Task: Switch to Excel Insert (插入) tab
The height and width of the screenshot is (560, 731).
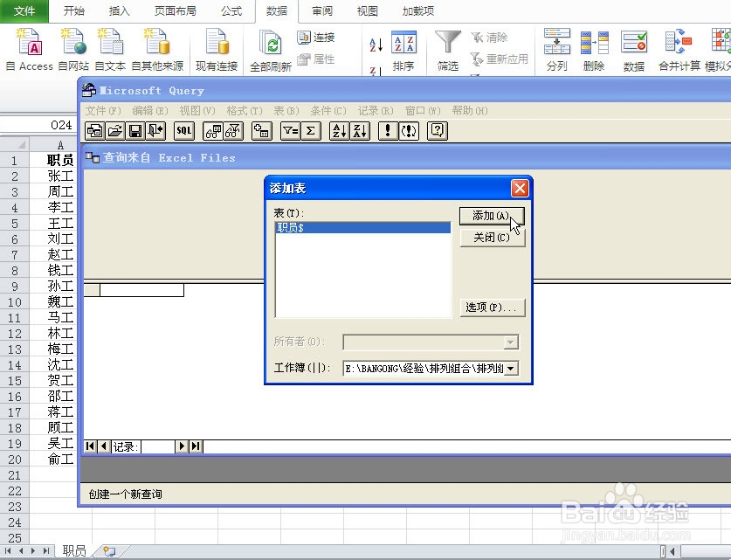Action: point(119,11)
